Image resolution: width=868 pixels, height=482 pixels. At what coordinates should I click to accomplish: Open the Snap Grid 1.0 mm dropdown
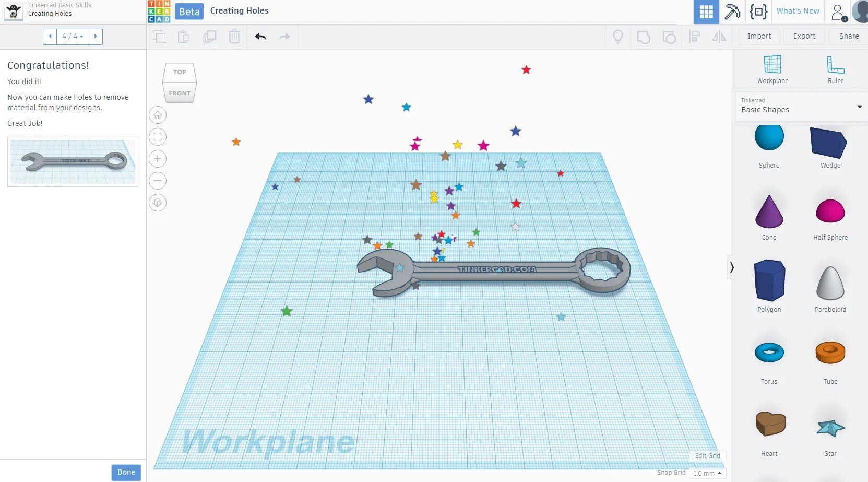(x=707, y=473)
